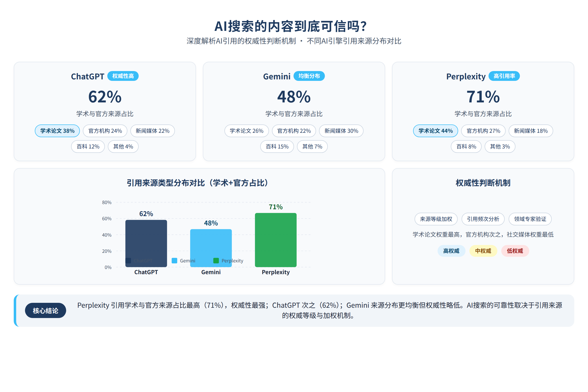Image resolution: width=588 pixels, height=392 pixels.
Task: Toggle the Gemini legend swatch
Action: (x=174, y=260)
